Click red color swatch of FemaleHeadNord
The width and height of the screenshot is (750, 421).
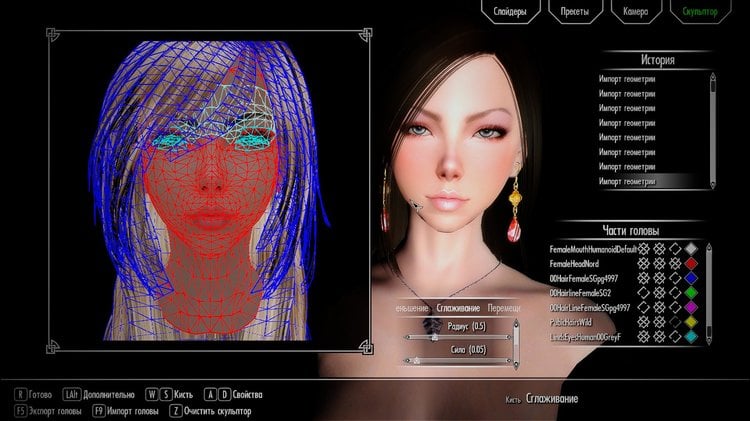click(691, 264)
